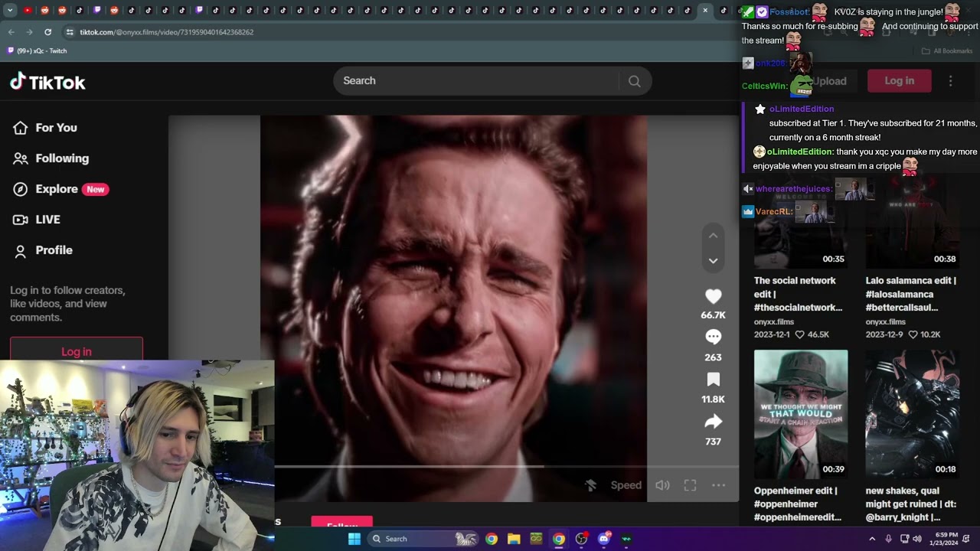The image size is (980, 551).
Task: Click 'Oppenheimer edit | #oppenheimer' title
Action: point(797,504)
